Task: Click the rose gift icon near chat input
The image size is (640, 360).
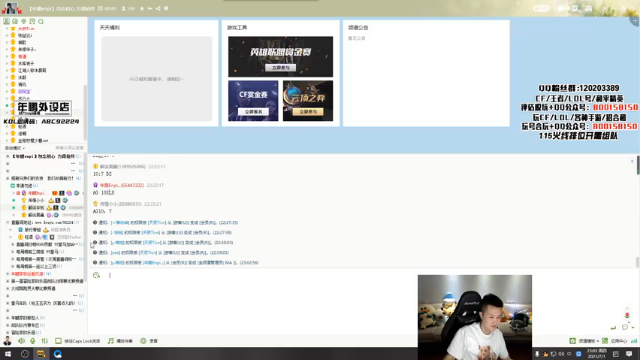Action: [627, 315]
